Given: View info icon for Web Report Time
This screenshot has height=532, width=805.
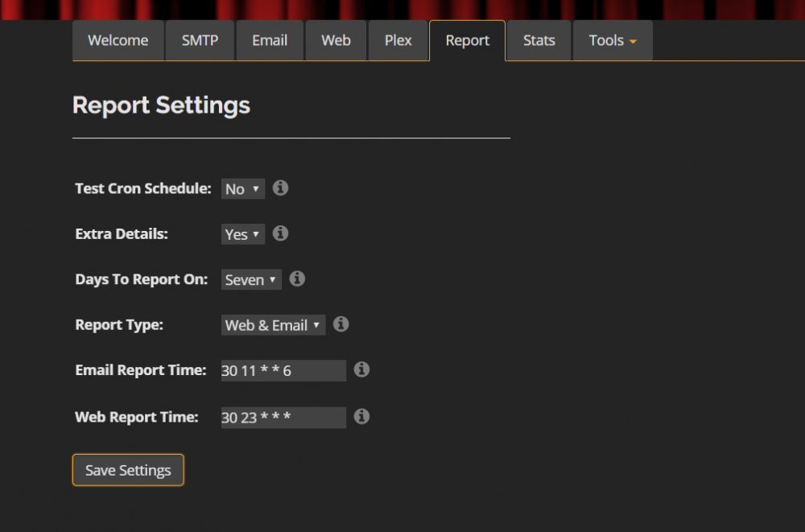Looking at the screenshot, I should click(x=361, y=416).
